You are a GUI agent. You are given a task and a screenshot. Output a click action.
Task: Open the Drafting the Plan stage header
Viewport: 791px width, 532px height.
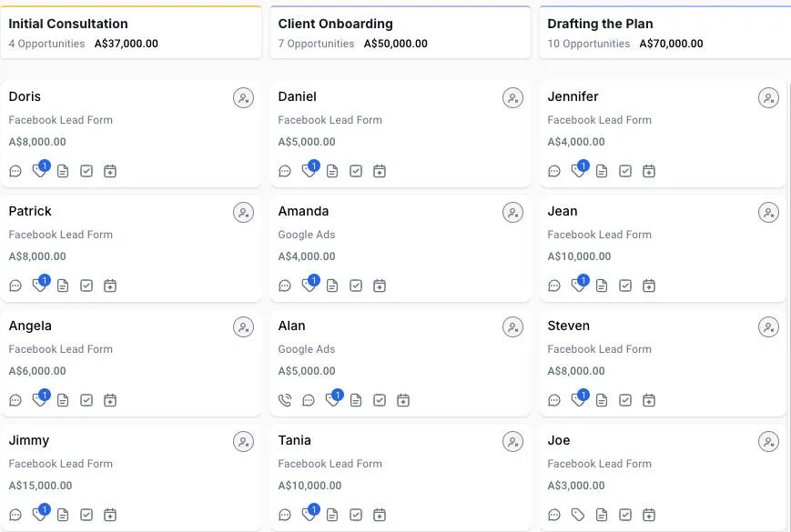(600, 24)
